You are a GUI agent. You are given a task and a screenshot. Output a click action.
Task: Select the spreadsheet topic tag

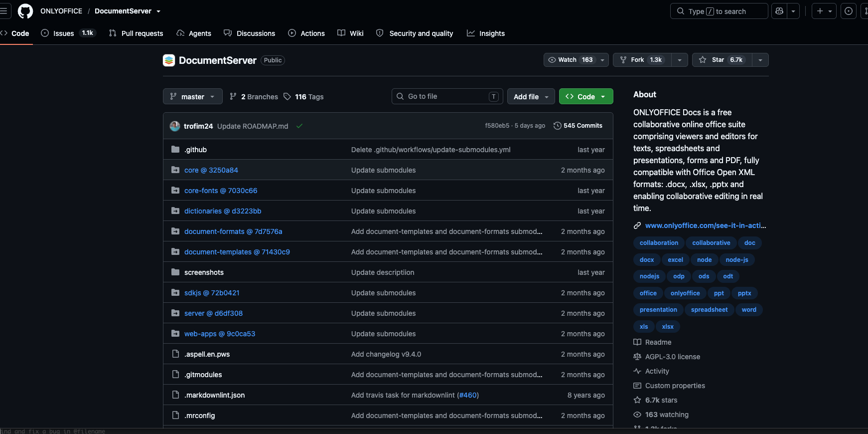pos(710,310)
